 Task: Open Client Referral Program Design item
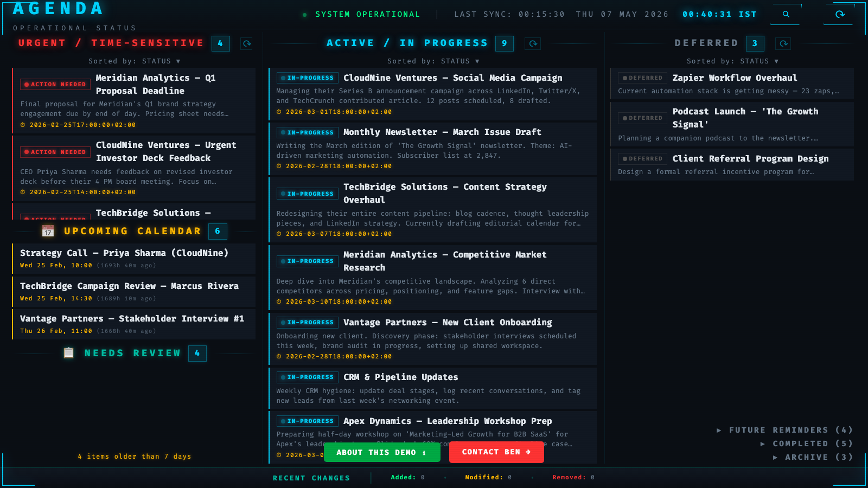732,164
